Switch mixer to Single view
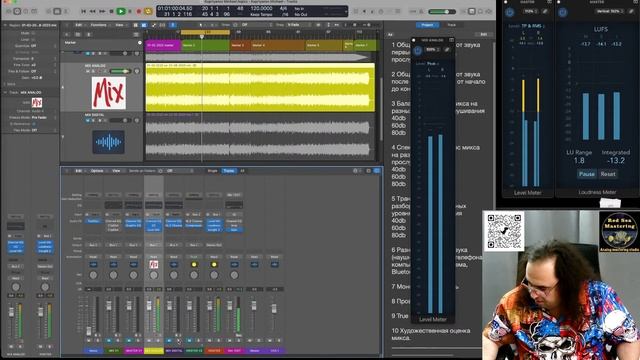The image size is (640, 360). point(213,171)
